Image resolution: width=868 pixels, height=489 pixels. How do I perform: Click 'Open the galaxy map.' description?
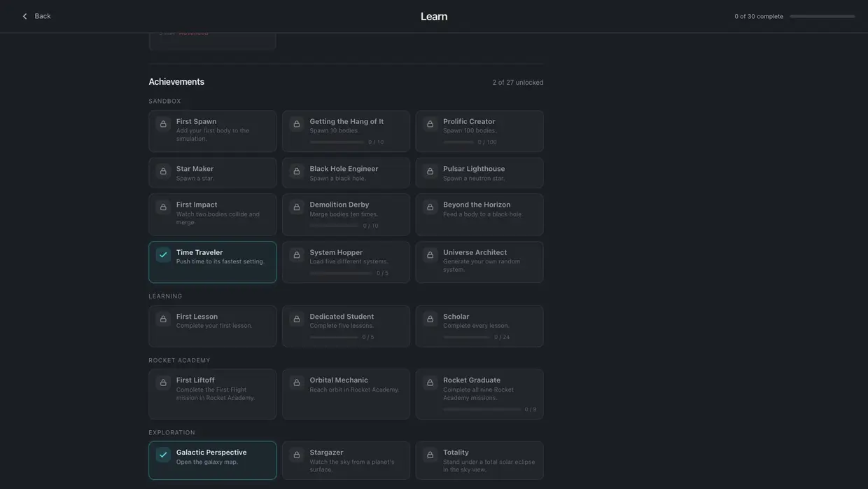(207, 462)
